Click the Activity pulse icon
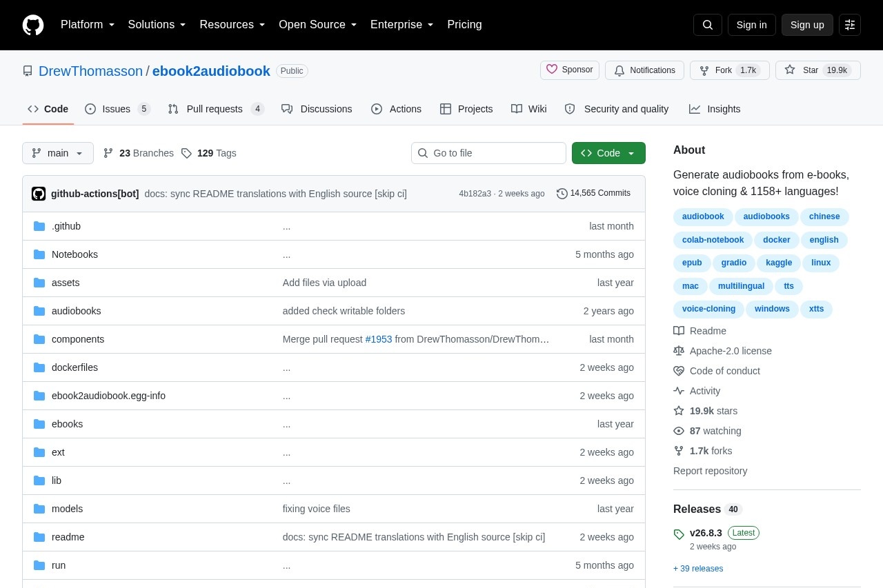This screenshot has height=588, width=883. click(679, 391)
